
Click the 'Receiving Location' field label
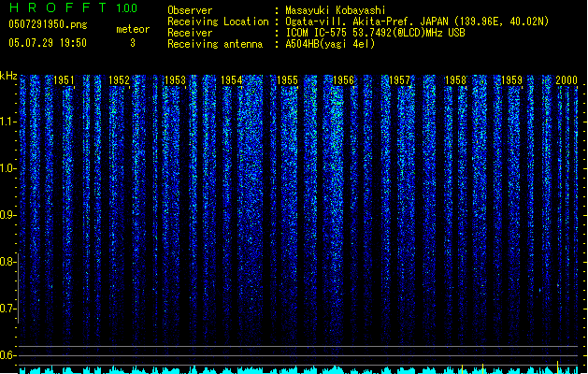tap(218, 22)
